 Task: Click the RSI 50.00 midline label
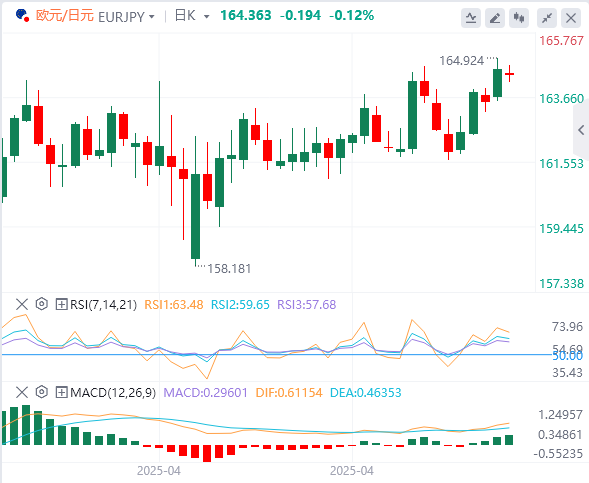[x=567, y=356]
